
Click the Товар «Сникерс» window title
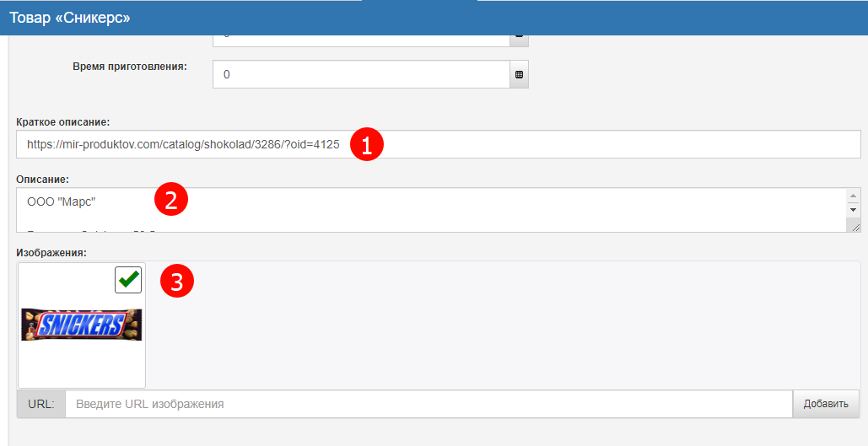[70, 17]
